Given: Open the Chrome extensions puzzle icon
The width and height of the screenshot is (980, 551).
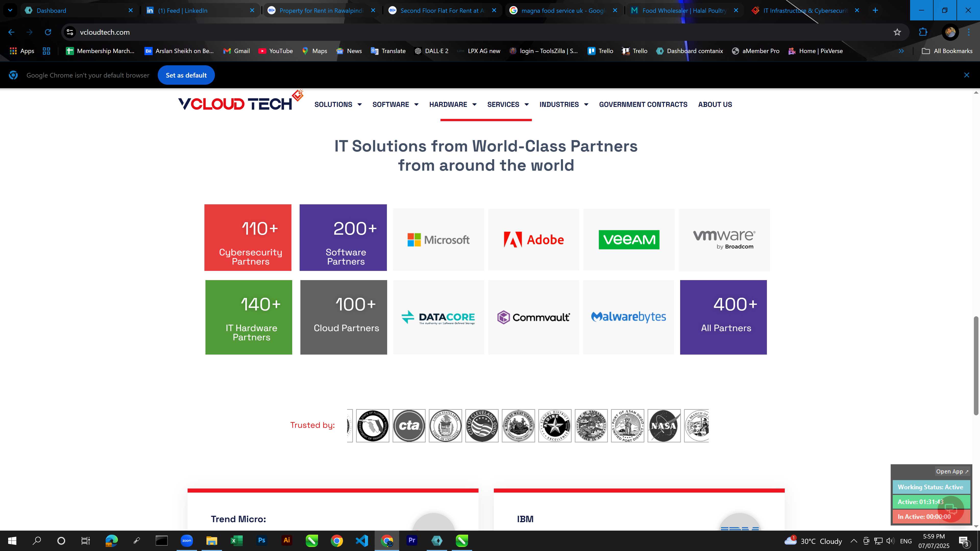Looking at the screenshot, I should click(923, 32).
